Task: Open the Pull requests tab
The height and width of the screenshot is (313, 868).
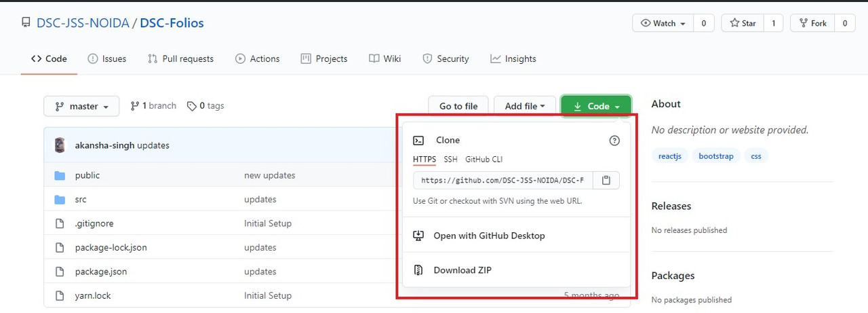Action: (180, 59)
